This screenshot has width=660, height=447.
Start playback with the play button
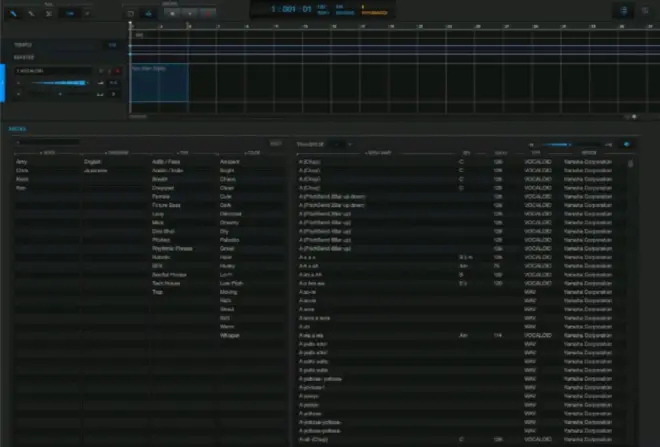190,13
